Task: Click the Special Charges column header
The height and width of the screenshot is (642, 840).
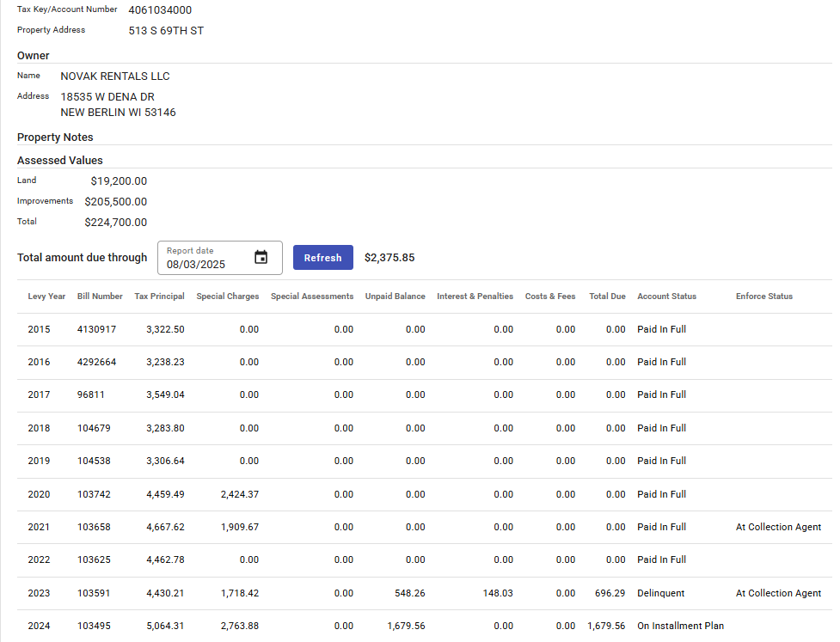Action: (x=227, y=297)
